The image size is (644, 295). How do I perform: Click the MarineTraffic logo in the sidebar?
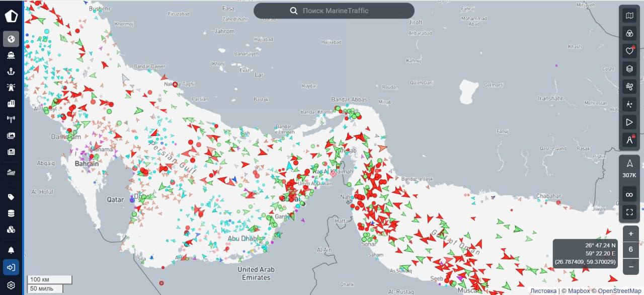tap(11, 16)
